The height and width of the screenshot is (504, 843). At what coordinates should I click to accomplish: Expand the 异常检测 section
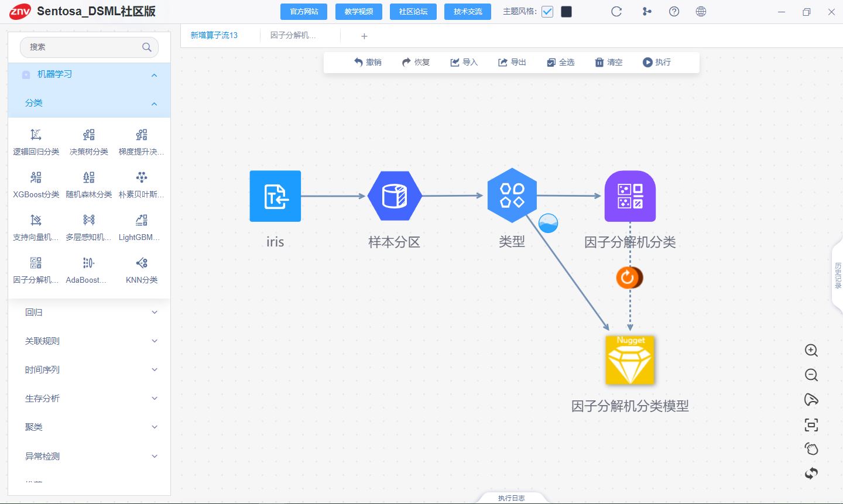[155, 456]
